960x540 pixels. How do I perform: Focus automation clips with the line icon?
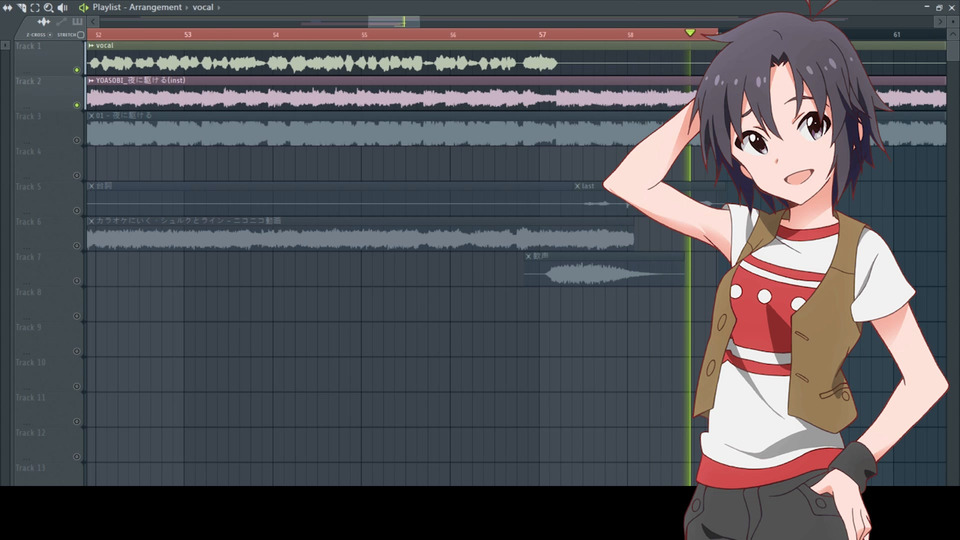point(61,21)
